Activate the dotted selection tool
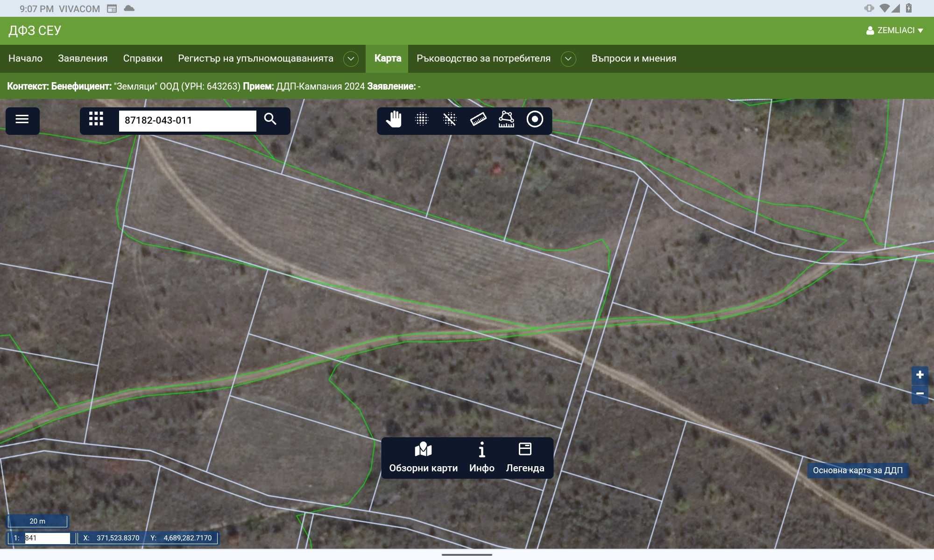Screen dimensions: 934x560 [x=422, y=119]
